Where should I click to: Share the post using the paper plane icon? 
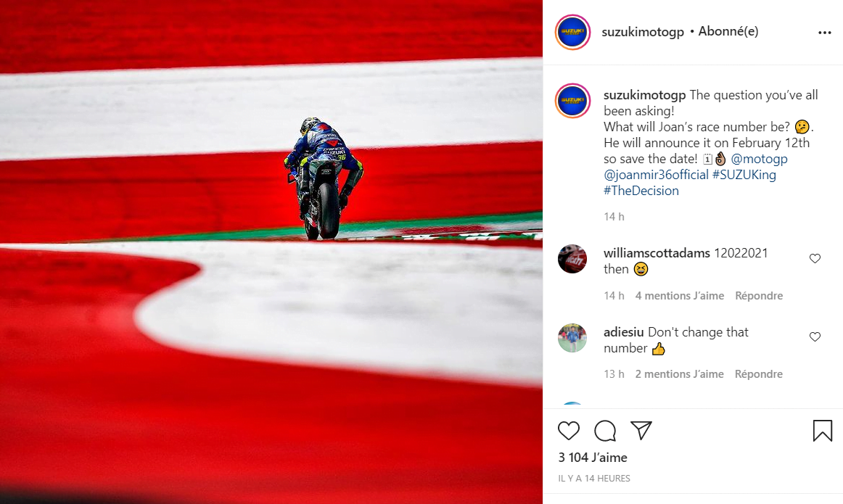(x=641, y=430)
